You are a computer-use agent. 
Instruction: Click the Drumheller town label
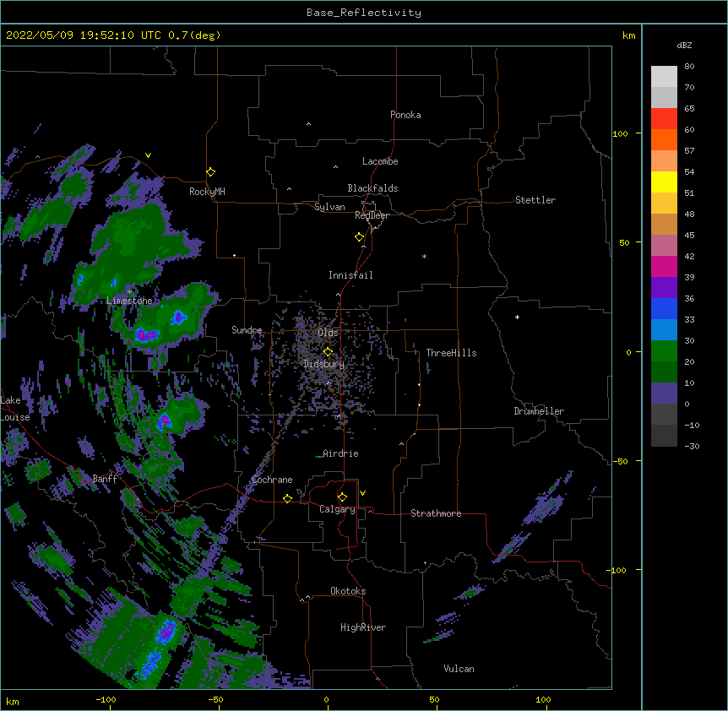[539, 411]
